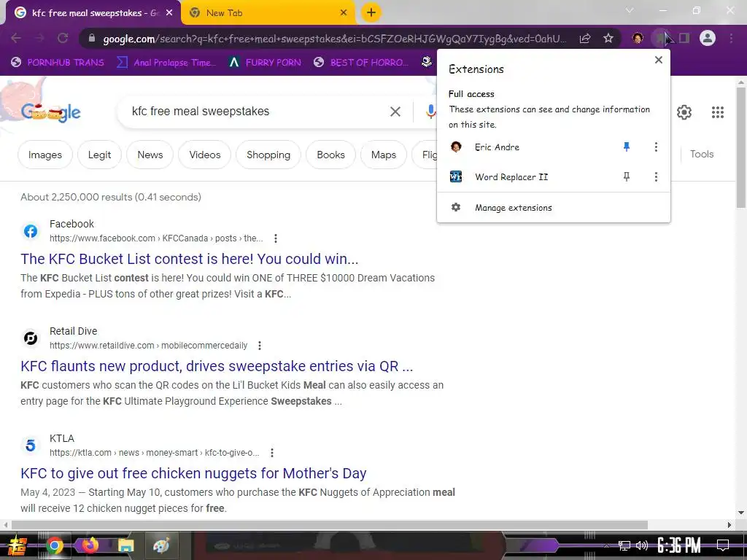Viewport: 747px width, 560px height.
Task: Open KTLA free chicken nuggets article
Action: [x=193, y=473]
